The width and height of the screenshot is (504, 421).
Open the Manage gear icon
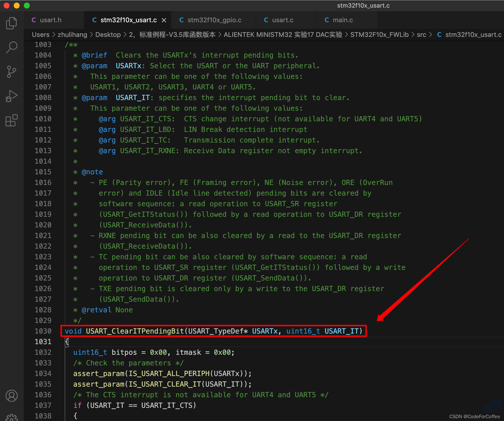(12, 417)
